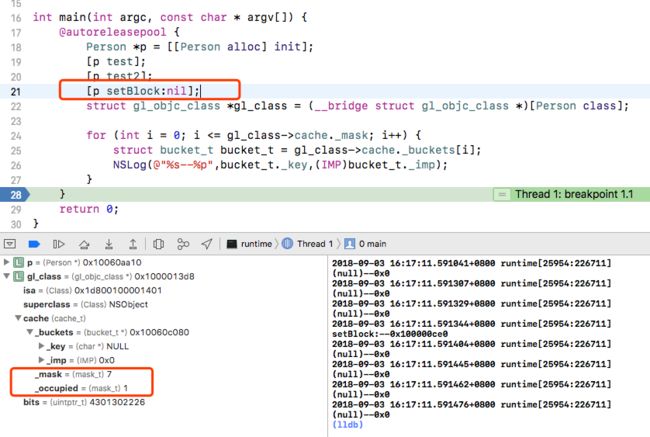Select the superclass NSObject row
This screenshot has width=650, height=437.
click(x=85, y=304)
